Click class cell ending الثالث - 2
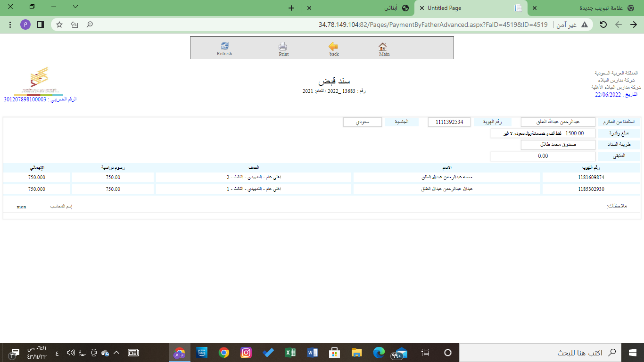This screenshot has height=362, width=644. click(254, 177)
